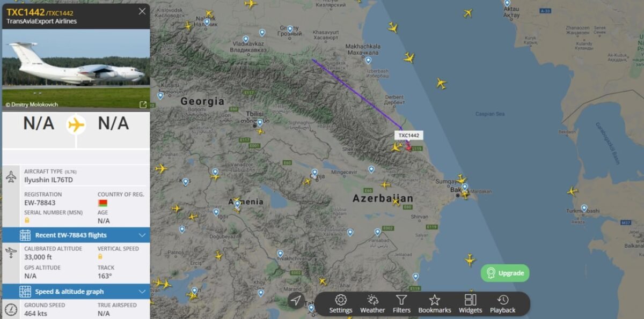Select the red selected aircraft marker
The width and height of the screenshot is (644, 319).
click(408, 146)
